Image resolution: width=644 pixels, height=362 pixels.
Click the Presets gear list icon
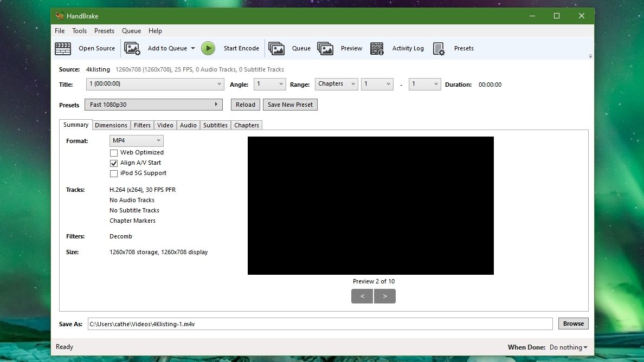[x=439, y=48]
